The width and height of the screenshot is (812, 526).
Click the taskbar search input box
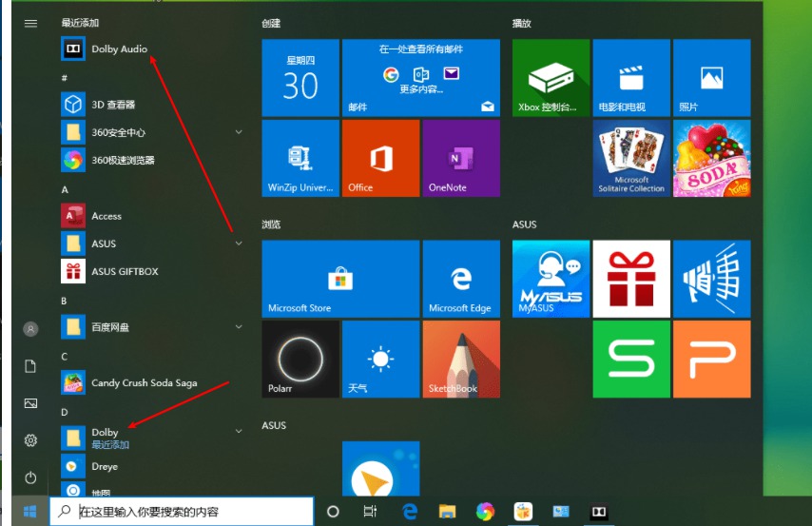(x=182, y=512)
